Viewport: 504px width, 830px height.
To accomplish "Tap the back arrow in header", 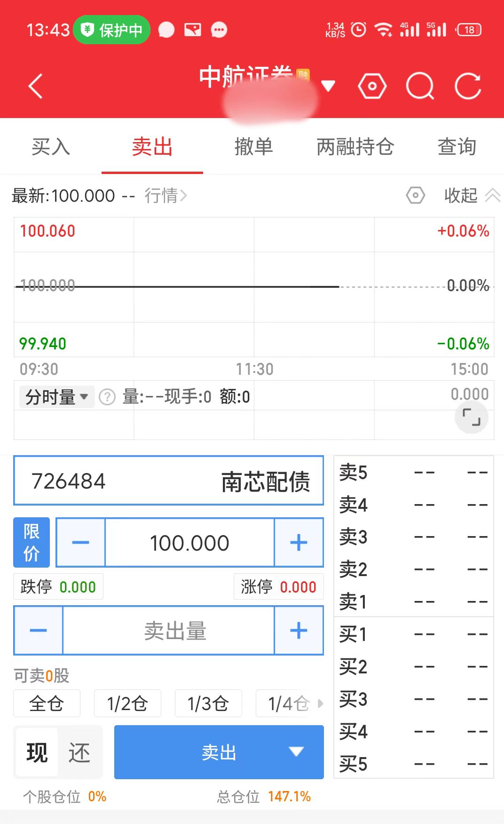I will [x=36, y=86].
